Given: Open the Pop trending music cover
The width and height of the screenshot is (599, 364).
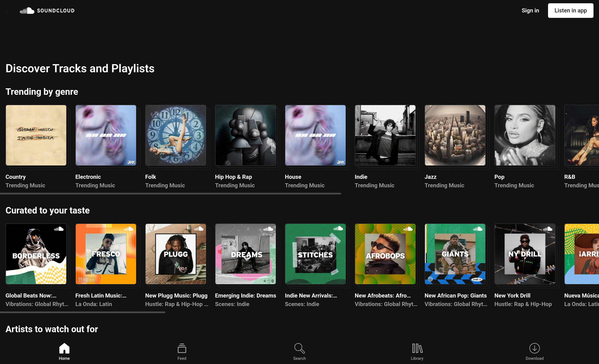Looking at the screenshot, I should (525, 135).
